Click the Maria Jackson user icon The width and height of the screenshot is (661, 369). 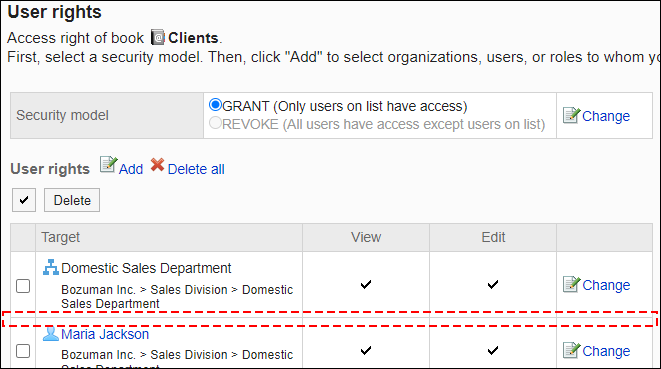pos(51,334)
